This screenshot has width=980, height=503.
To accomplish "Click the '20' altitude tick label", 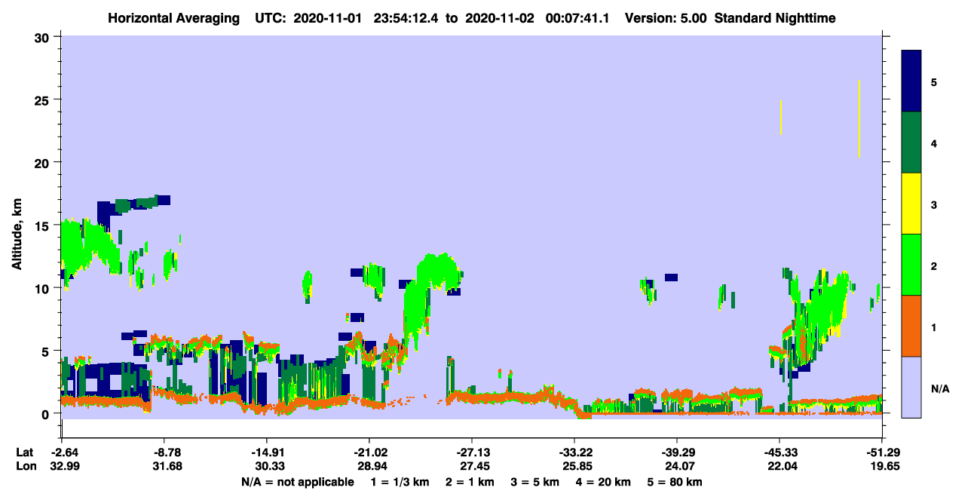I will tap(44, 162).
